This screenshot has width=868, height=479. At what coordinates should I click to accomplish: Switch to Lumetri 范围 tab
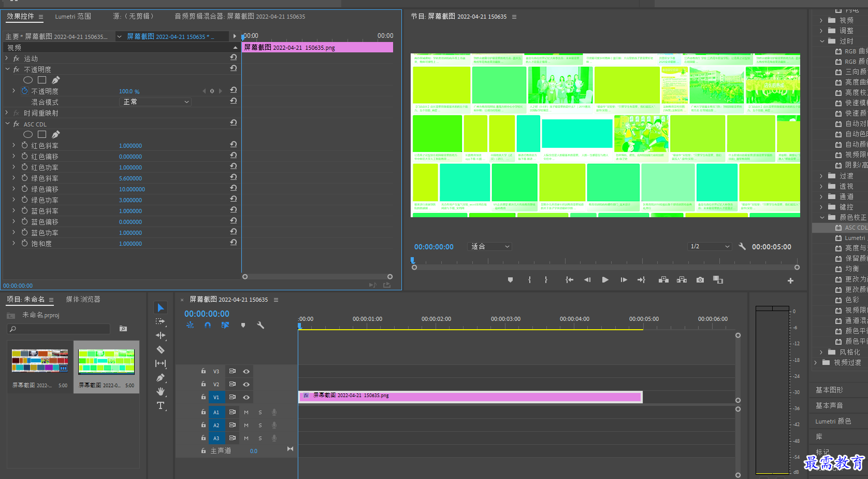tap(73, 17)
